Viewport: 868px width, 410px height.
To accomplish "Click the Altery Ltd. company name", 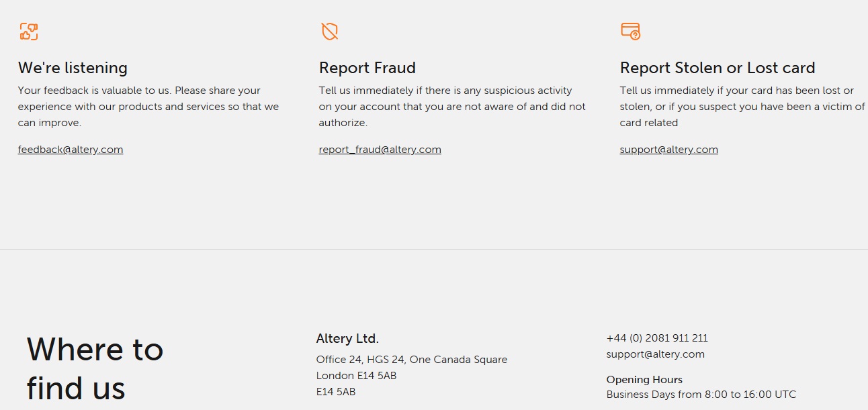I will (x=347, y=339).
